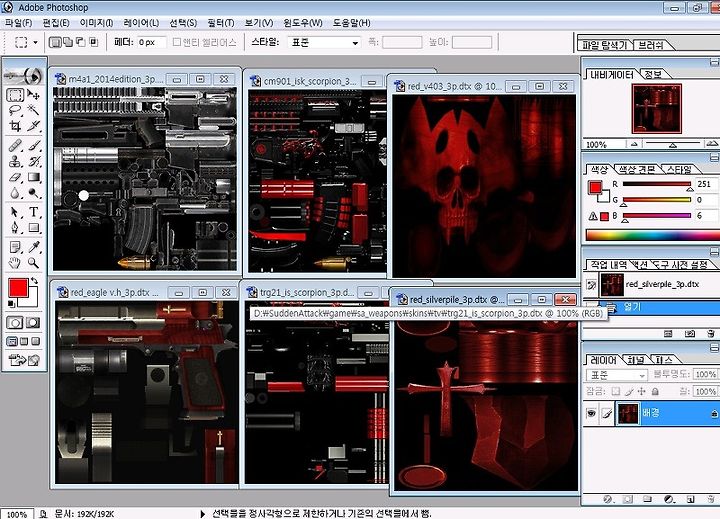Open the 파일 탐색기 palette tab
This screenshot has width=720, height=519.
click(x=605, y=45)
